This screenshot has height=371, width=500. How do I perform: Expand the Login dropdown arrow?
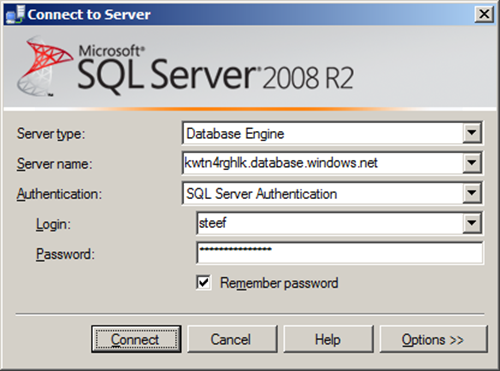coord(472,223)
